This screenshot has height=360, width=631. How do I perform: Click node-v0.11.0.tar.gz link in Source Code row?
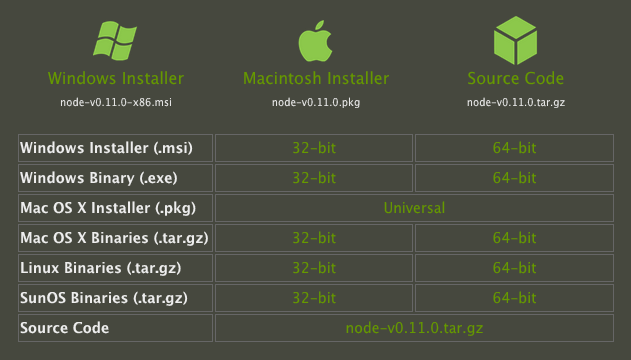pyautogui.click(x=414, y=328)
